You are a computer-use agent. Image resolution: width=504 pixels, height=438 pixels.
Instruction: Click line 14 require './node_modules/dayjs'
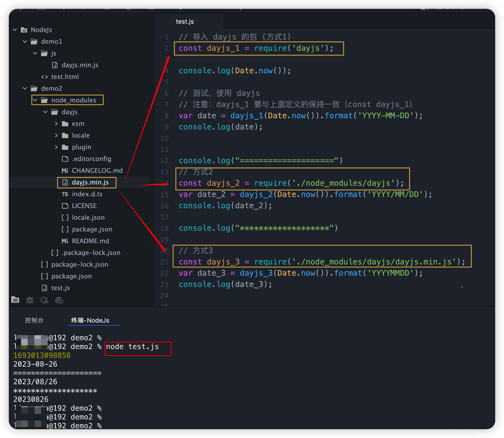click(291, 183)
